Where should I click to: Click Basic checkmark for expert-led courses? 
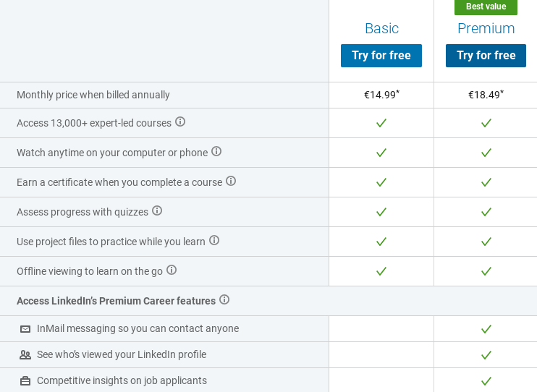(x=381, y=123)
